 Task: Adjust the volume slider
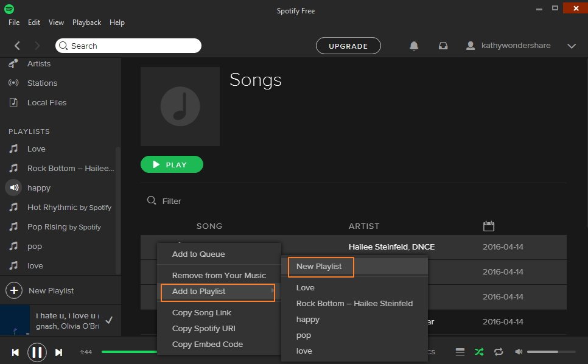[551, 352]
